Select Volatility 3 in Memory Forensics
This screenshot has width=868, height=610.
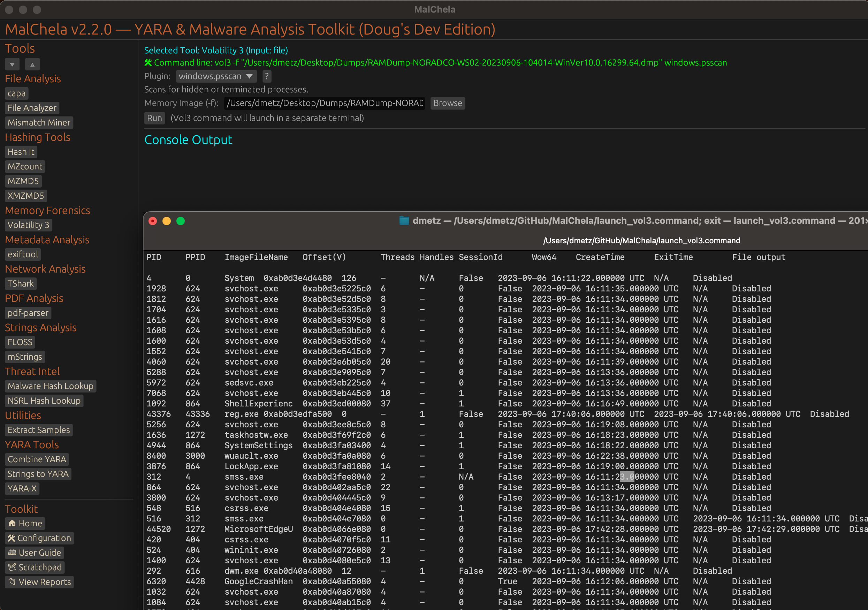click(28, 225)
